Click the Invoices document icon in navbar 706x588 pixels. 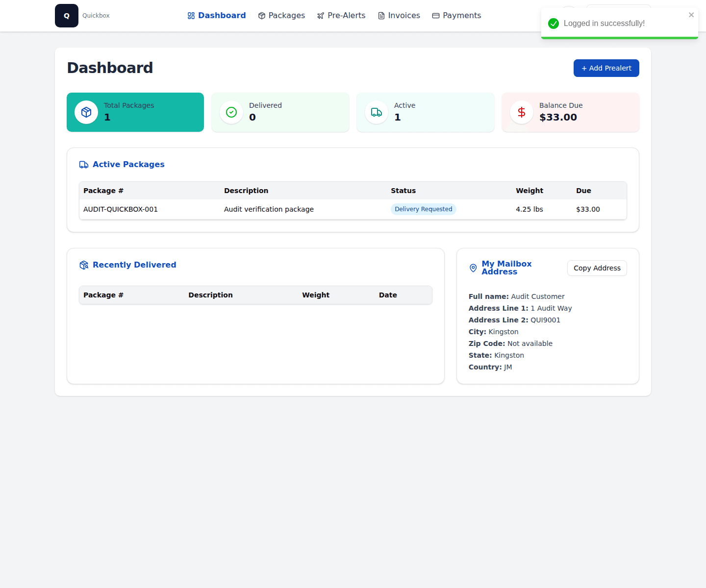381,15
